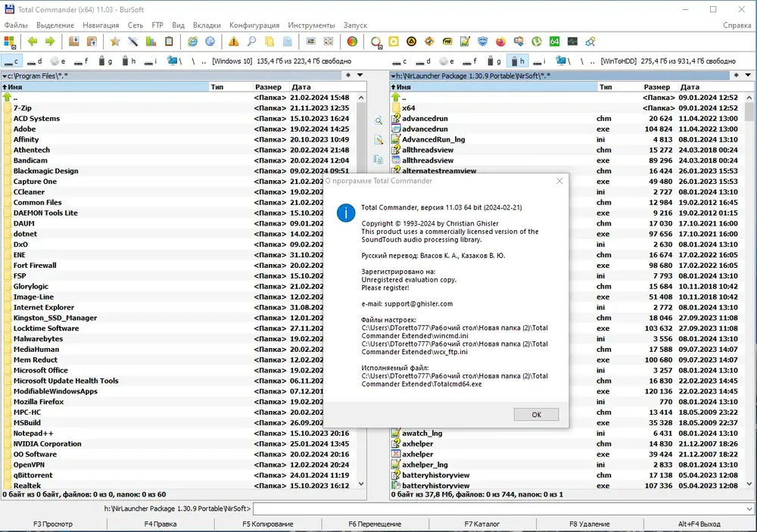Click the yellow play-button toolbar icon
The image size is (757, 532).
[x=394, y=42]
